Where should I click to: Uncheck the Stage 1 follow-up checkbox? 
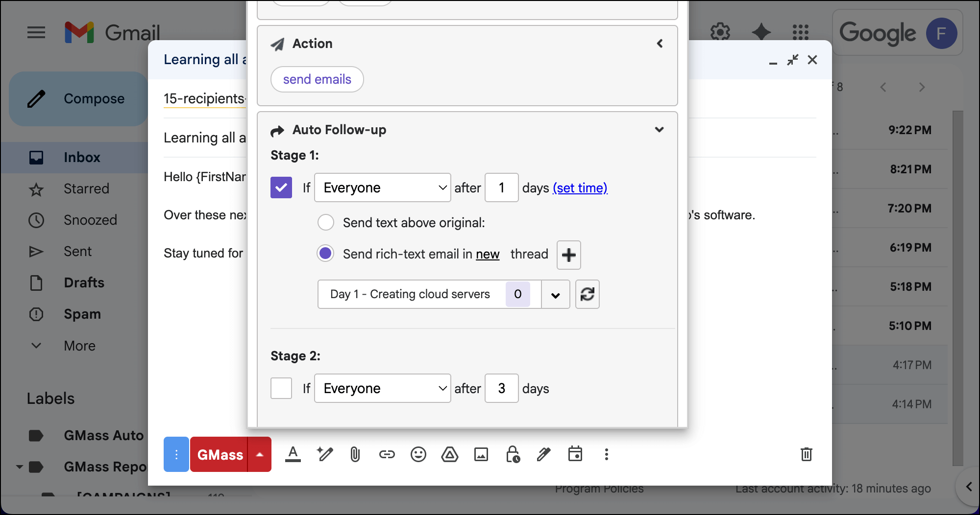point(281,187)
